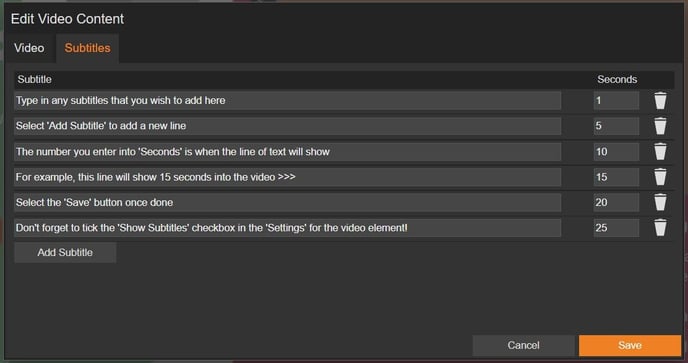
Task: Click the 'number you enter into Seconds' subtitle field
Action: pyautogui.click(x=287, y=151)
